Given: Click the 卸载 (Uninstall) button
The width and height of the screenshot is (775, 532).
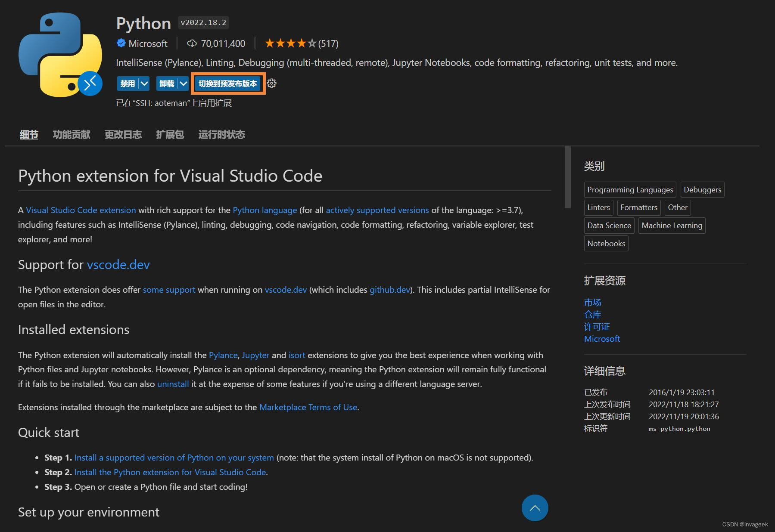Looking at the screenshot, I should point(167,84).
